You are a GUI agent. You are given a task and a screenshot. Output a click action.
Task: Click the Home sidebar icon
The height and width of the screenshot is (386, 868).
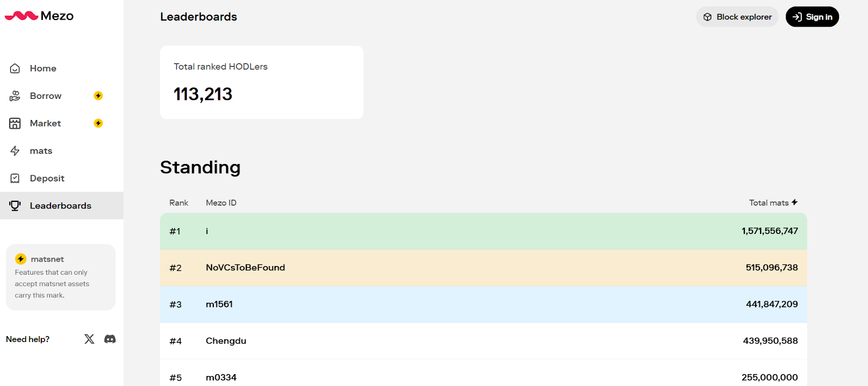coord(15,68)
